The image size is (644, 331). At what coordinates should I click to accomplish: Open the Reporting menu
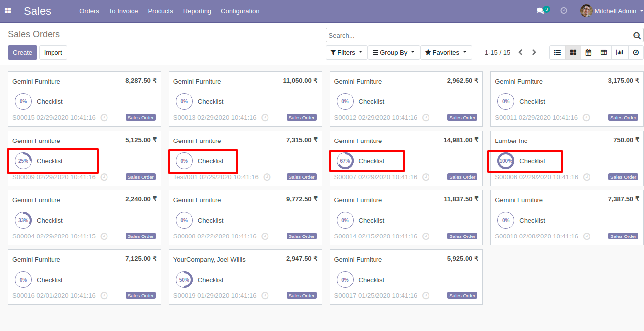197,11
